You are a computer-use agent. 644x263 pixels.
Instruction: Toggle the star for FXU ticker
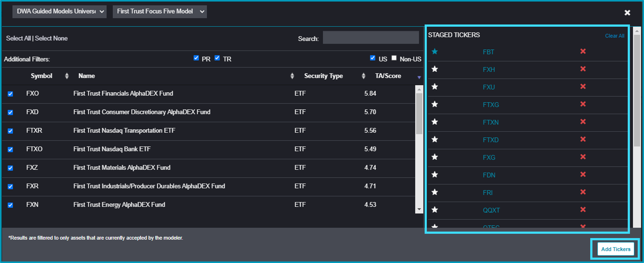[435, 87]
